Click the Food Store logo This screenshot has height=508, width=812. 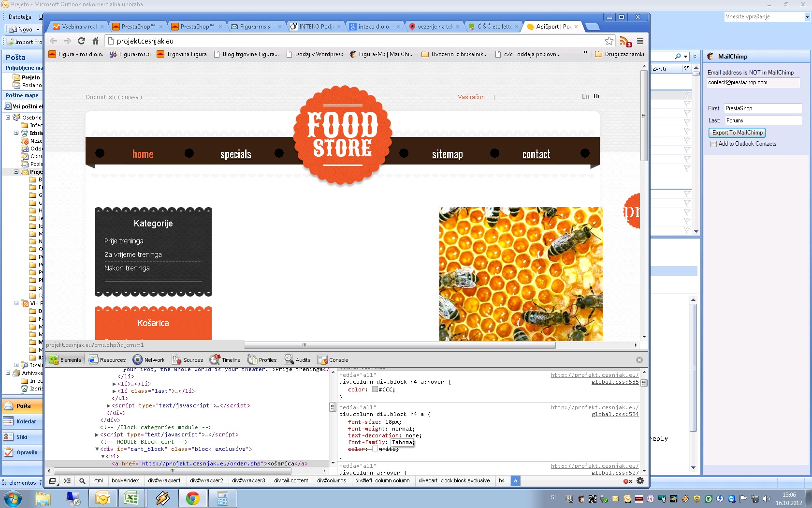click(343, 135)
